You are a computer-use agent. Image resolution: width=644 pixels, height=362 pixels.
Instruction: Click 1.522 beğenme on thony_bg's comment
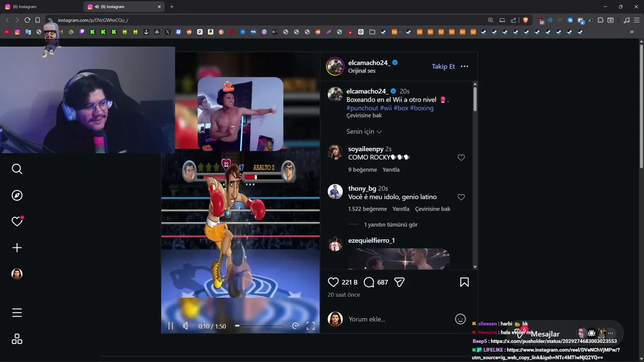point(367,209)
